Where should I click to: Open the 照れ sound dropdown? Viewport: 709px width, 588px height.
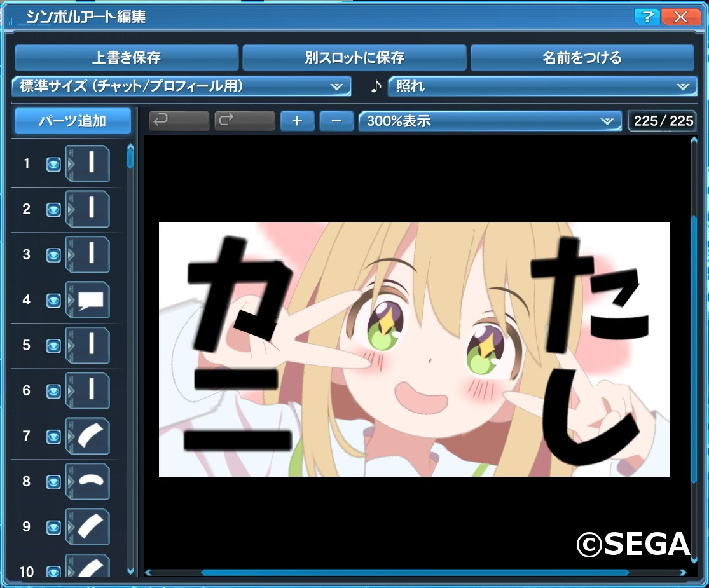[542, 86]
